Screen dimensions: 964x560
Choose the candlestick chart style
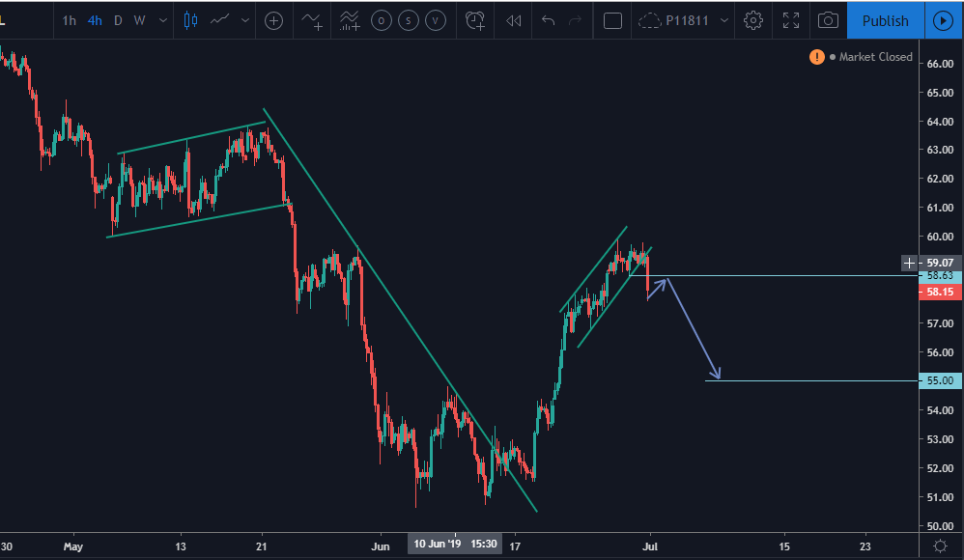tap(190, 20)
